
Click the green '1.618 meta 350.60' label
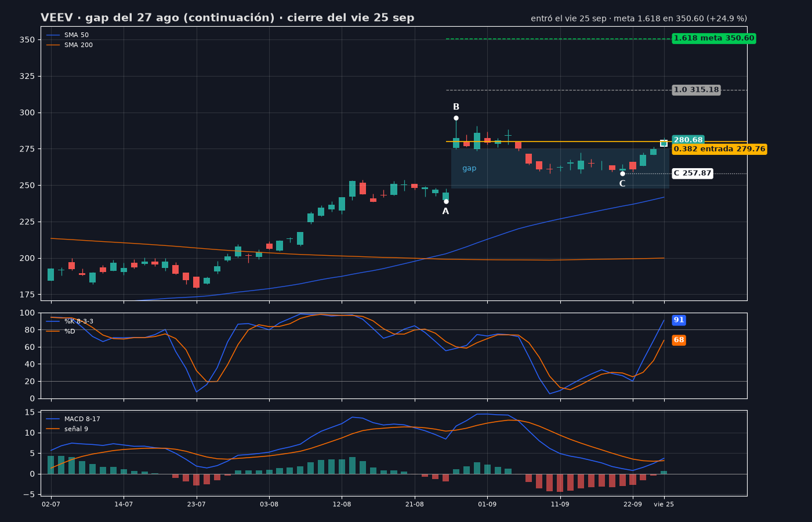[x=714, y=38]
